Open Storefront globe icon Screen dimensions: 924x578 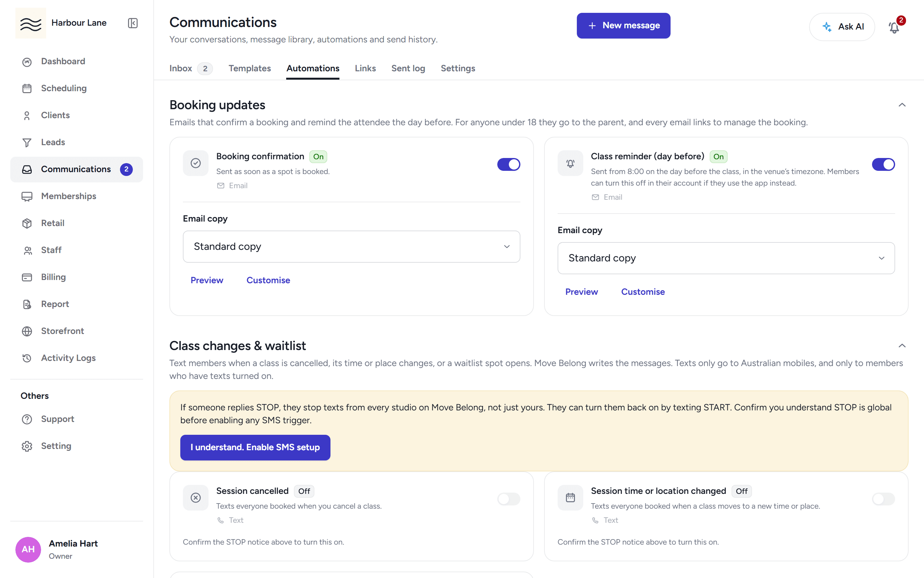(27, 331)
